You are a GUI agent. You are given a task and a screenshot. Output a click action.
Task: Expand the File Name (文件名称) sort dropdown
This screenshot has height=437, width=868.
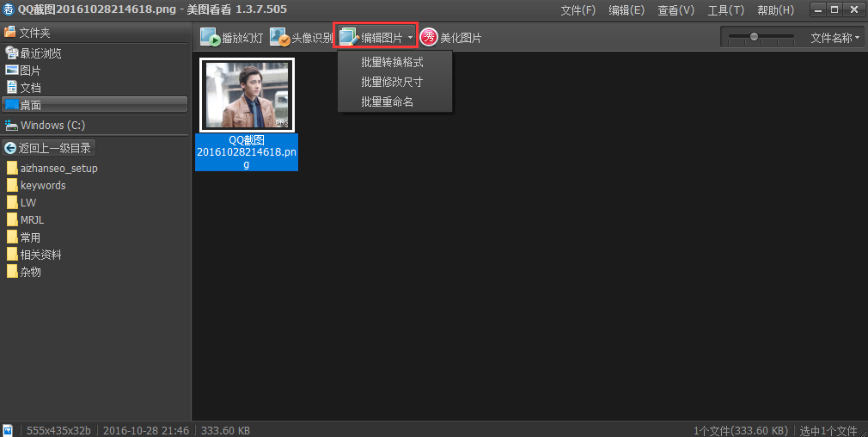[x=834, y=38]
